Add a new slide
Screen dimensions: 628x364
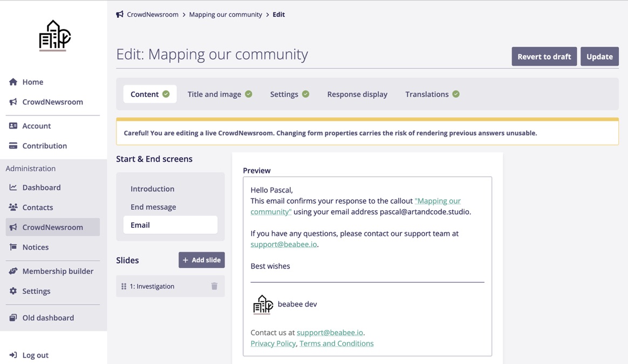(201, 260)
